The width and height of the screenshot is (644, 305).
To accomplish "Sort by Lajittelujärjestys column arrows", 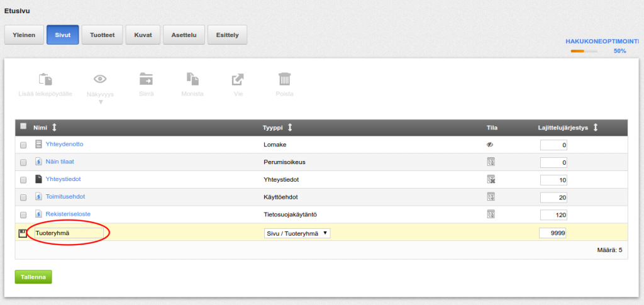I will [x=596, y=128].
